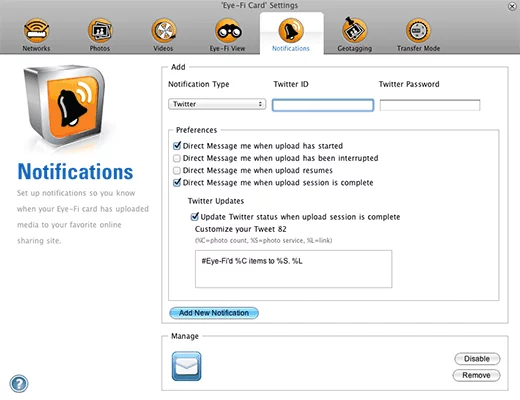Uncheck Direct Message when upload has started
520x400 pixels.
tap(177, 146)
